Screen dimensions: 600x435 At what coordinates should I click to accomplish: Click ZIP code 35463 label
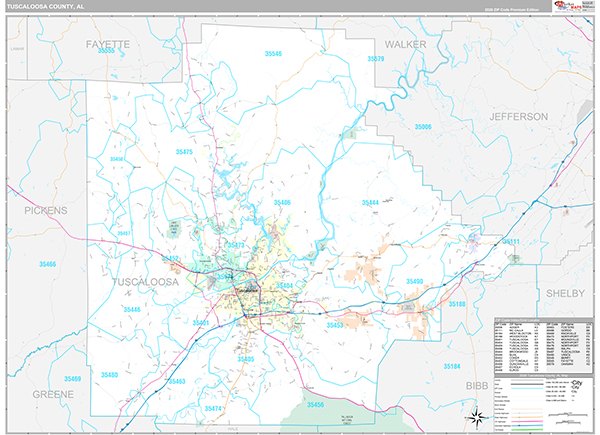pos(177,381)
